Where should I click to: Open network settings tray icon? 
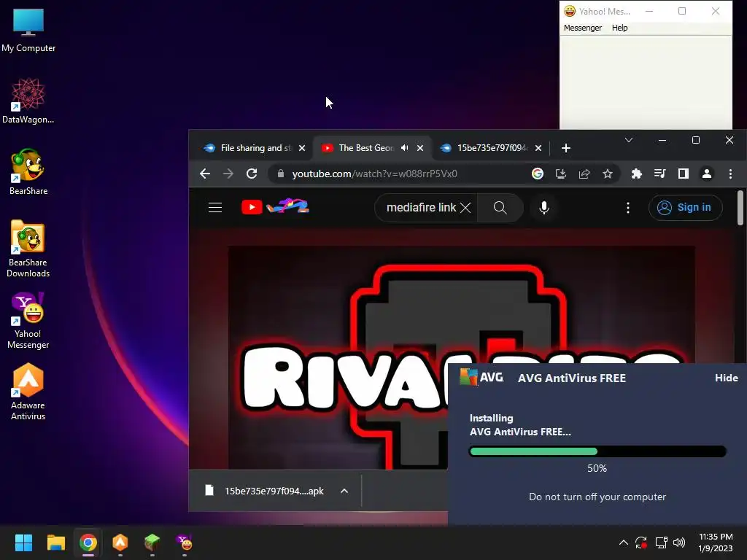(661, 542)
